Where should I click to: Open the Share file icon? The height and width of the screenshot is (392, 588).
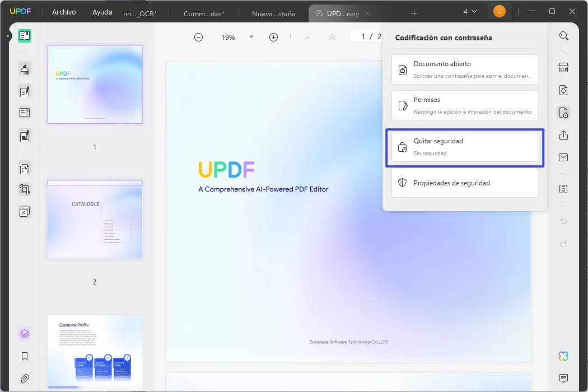563,136
